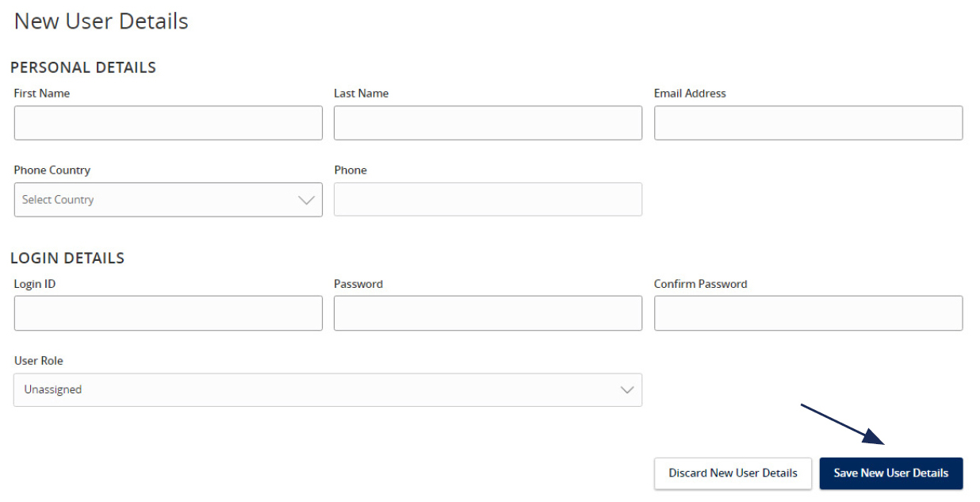Open the Phone Country dropdown
The height and width of the screenshot is (502, 980).
168,199
